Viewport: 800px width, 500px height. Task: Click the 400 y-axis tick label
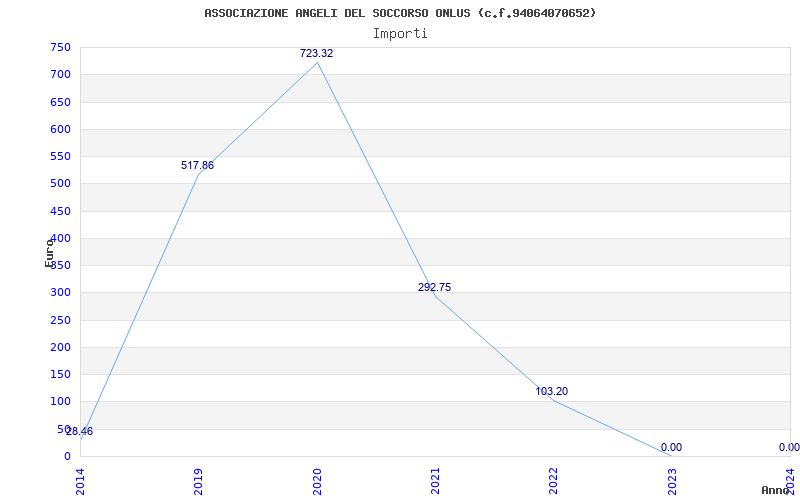pos(60,238)
